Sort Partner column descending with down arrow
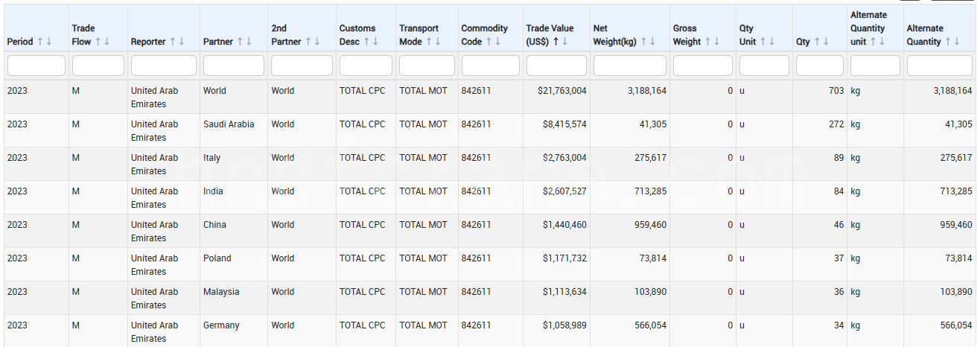Viewport: 980px width, 347px height. point(249,42)
